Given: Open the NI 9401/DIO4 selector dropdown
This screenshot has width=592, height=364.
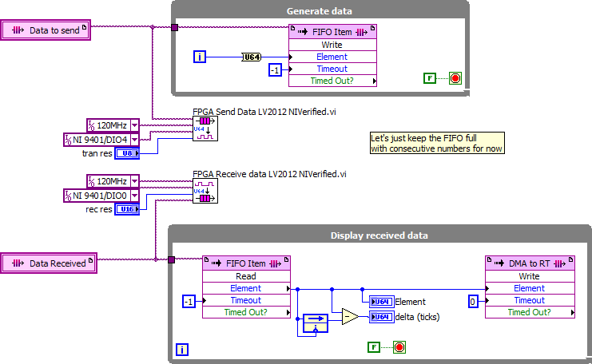Looking at the screenshot, I should [134, 140].
